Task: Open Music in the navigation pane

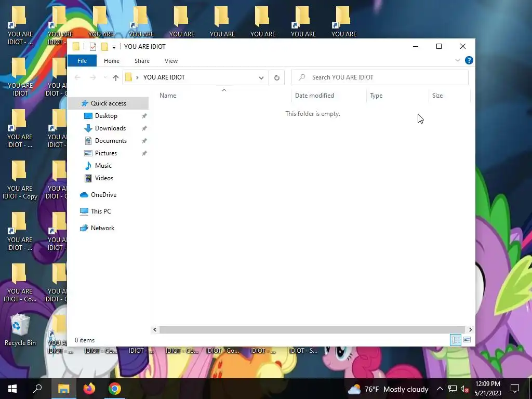Action: [x=103, y=166]
